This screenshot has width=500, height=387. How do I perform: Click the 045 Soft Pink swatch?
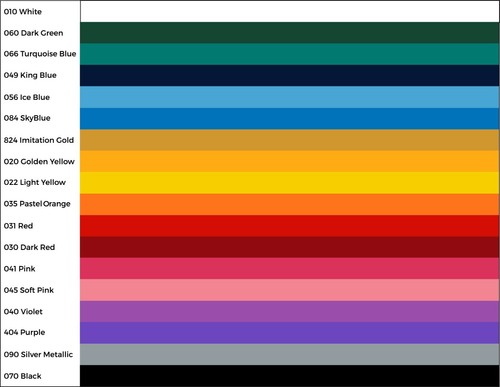(289, 290)
